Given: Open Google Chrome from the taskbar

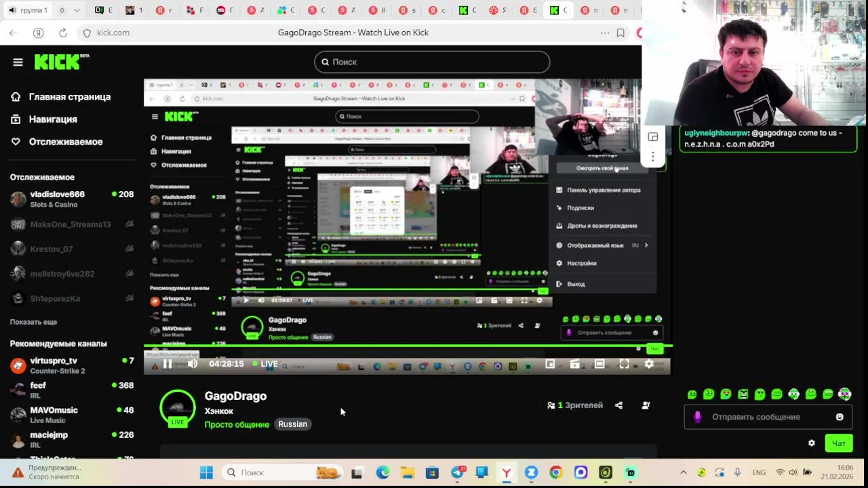Looking at the screenshot, I should pos(556,472).
